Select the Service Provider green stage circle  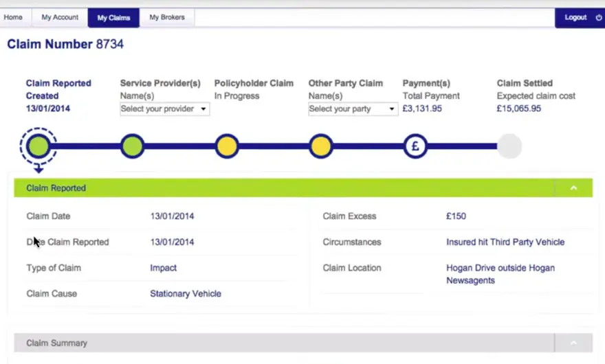133,146
